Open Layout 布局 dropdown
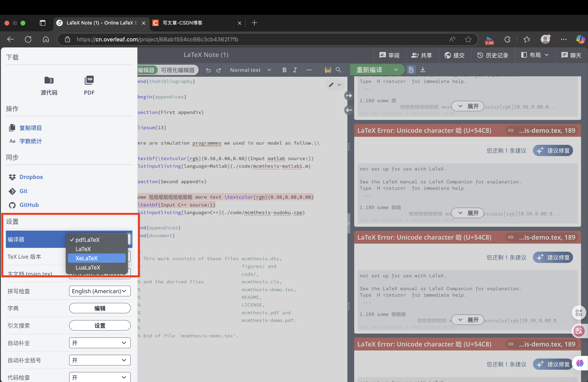This screenshot has height=382, width=588. (x=535, y=55)
